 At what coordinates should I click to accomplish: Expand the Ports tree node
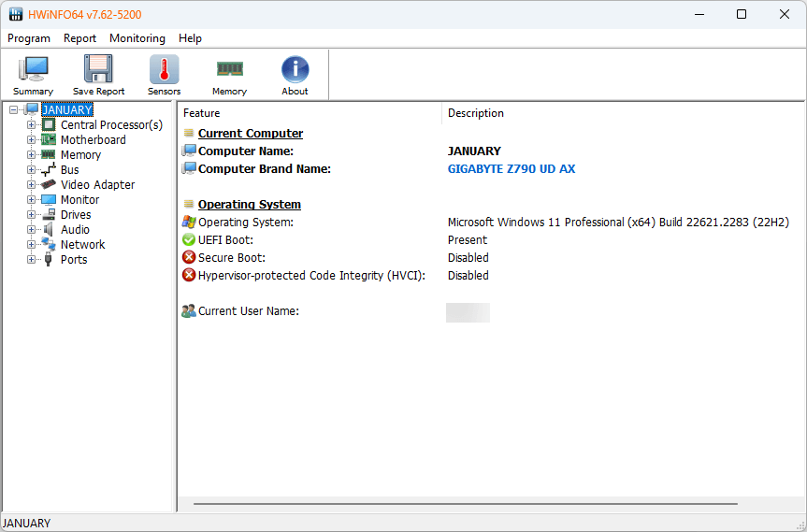coord(31,259)
